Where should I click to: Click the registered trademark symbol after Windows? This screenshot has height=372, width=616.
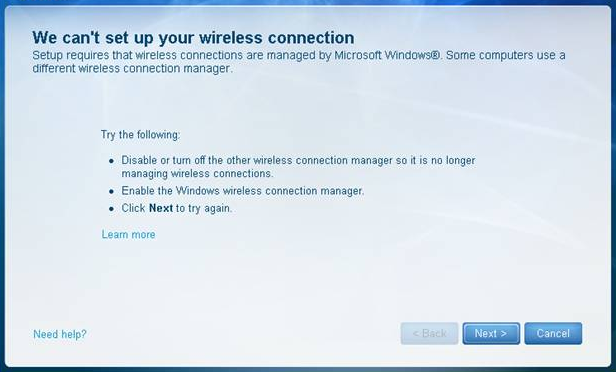435,55
